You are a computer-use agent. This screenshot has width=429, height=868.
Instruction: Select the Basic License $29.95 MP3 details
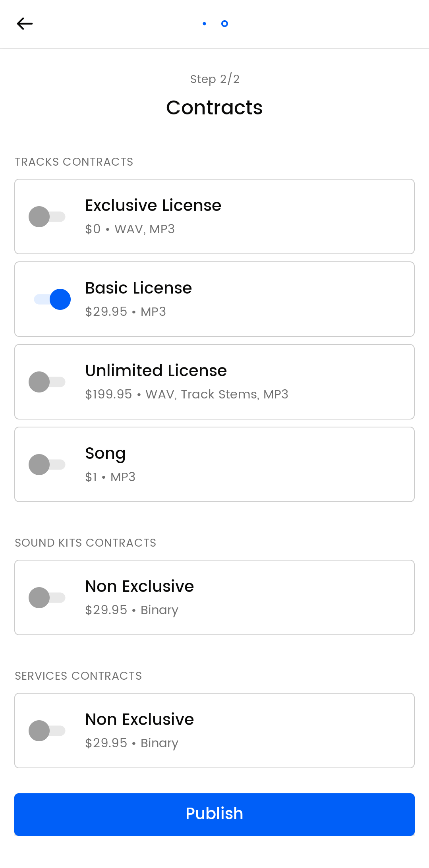pos(126,312)
